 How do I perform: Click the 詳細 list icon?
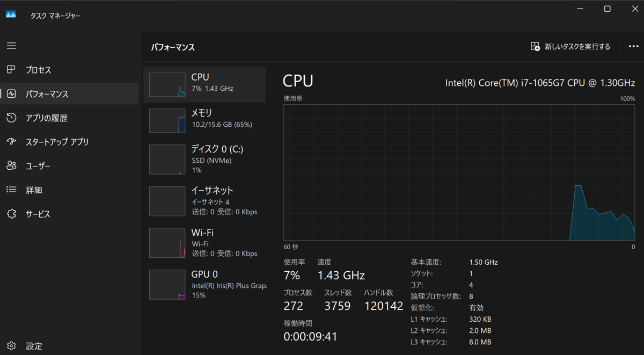11,190
